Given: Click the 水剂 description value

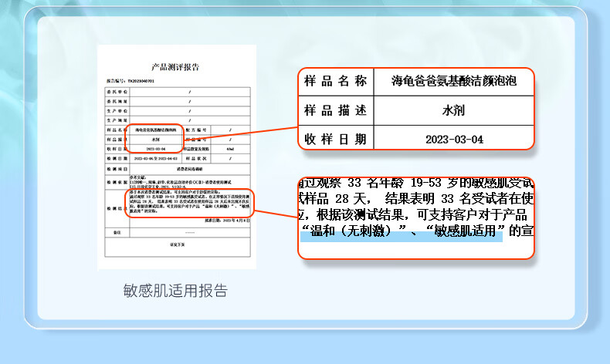Looking at the screenshot, I should pyautogui.click(x=453, y=110).
